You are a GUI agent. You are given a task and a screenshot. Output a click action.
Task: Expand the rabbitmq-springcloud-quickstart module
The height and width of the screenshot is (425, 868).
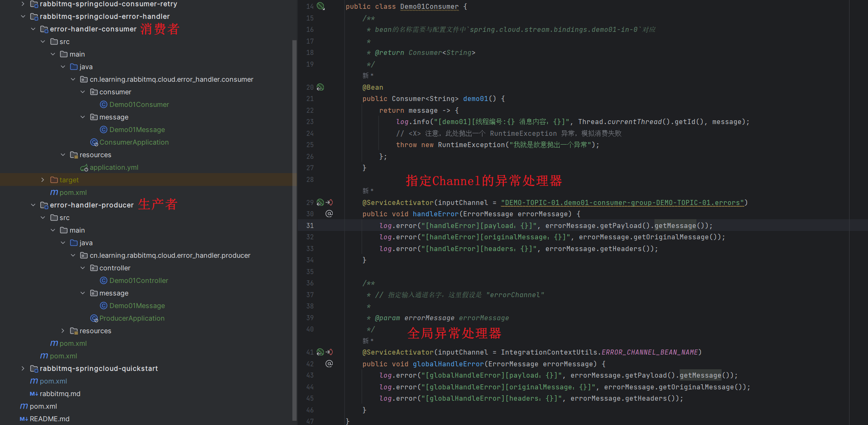click(x=23, y=368)
